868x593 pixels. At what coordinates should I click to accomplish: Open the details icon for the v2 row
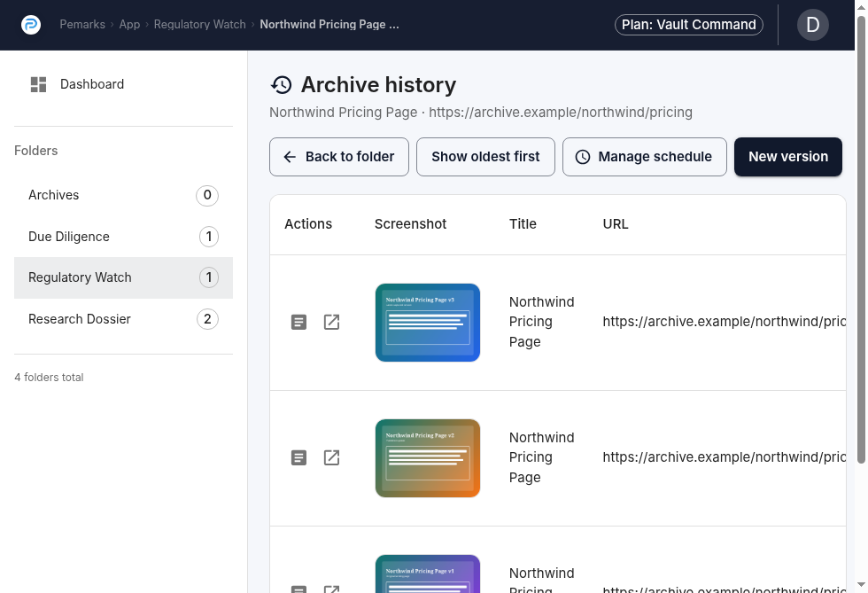[299, 457]
